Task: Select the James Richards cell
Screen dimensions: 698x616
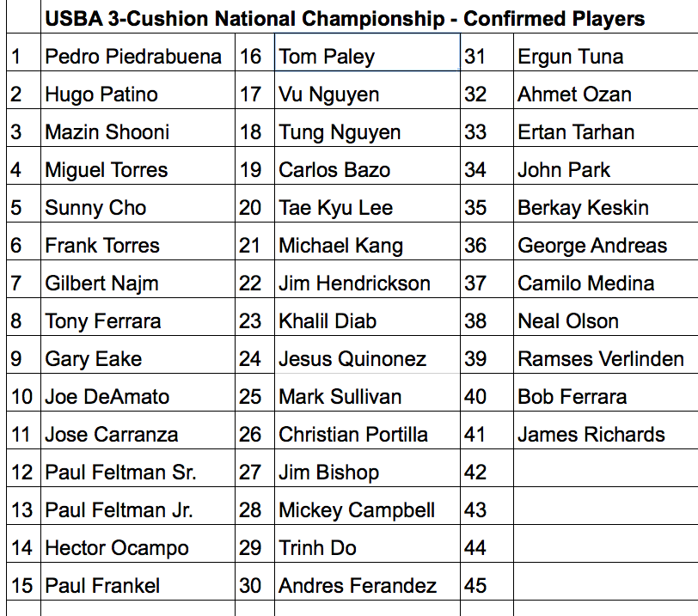Action: tap(605, 430)
